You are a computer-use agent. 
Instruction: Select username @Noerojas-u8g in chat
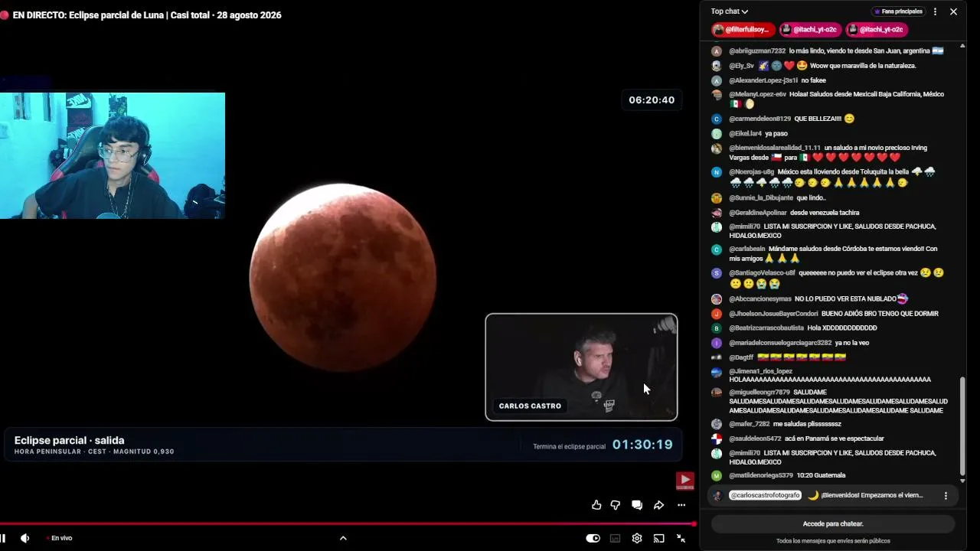click(x=751, y=172)
